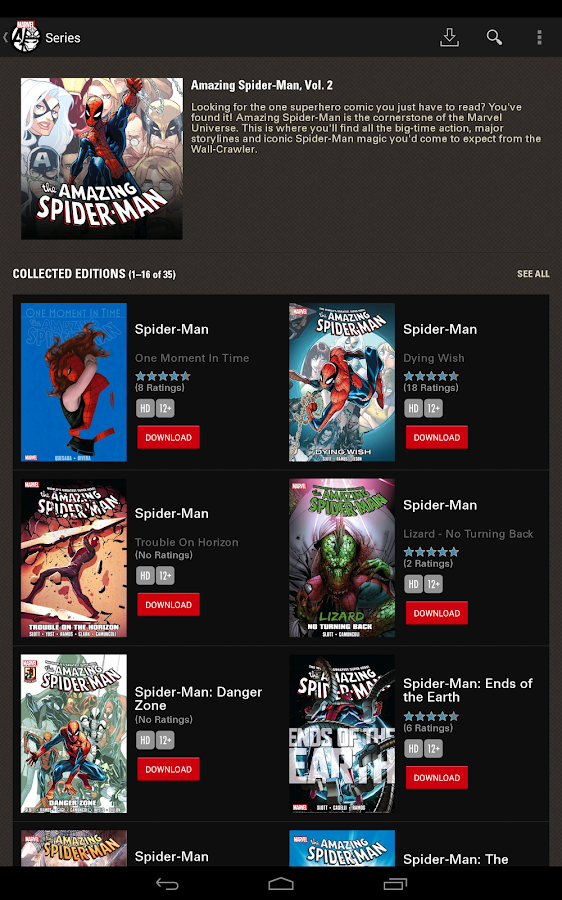
Task: Open the three-dot overflow menu
Action: [x=539, y=37]
